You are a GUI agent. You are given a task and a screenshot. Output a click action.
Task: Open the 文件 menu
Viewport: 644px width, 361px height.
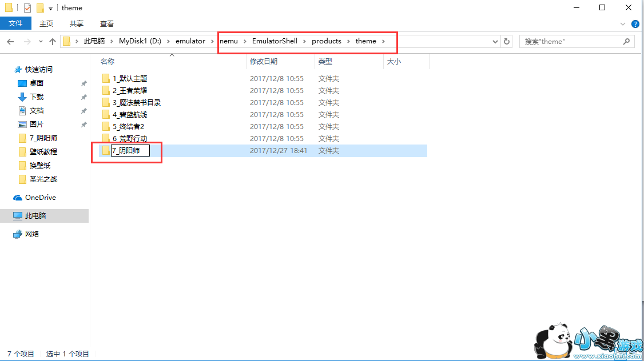pos(15,23)
